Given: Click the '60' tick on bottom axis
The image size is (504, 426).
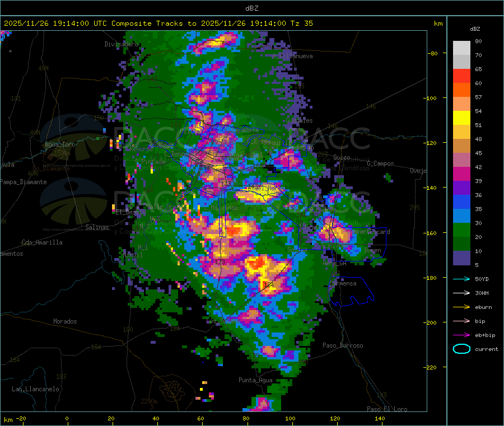Looking at the screenshot, I should [x=200, y=418].
